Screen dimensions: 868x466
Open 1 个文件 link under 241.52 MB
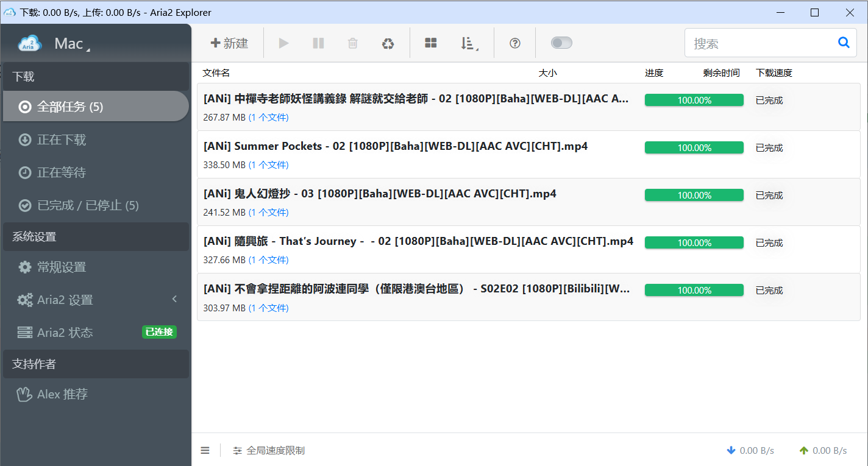coord(269,213)
